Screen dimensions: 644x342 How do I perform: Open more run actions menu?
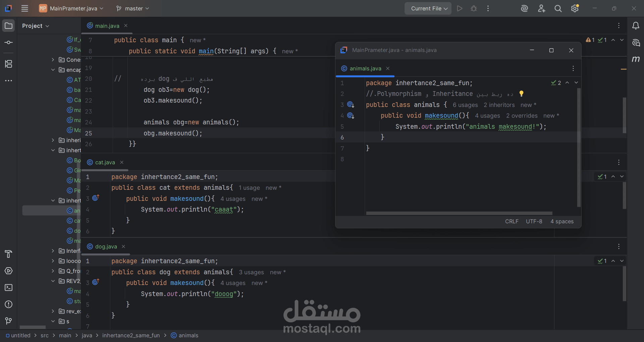click(x=488, y=8)
